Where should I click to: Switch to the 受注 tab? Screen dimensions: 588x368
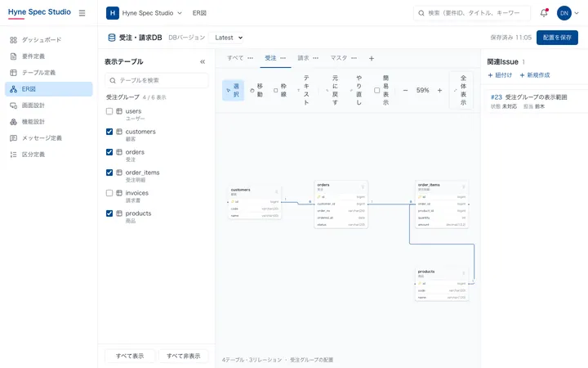[x=270, y=58]
